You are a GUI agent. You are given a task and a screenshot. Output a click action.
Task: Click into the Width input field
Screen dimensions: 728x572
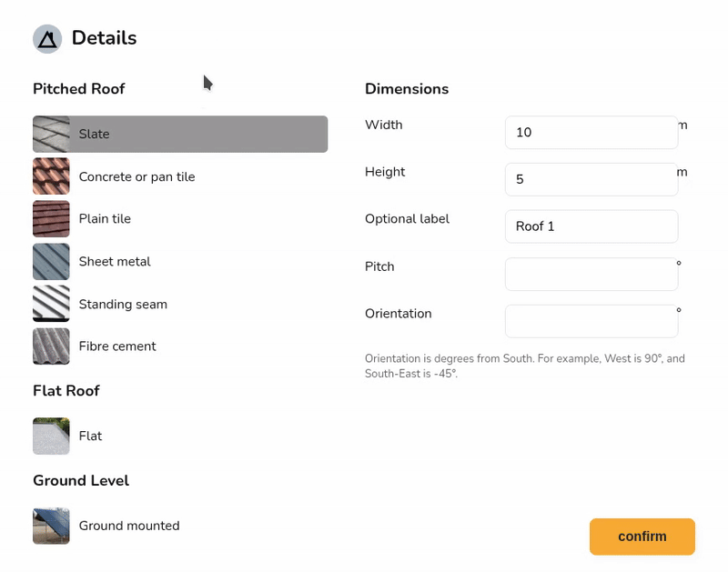click(591, 133)
